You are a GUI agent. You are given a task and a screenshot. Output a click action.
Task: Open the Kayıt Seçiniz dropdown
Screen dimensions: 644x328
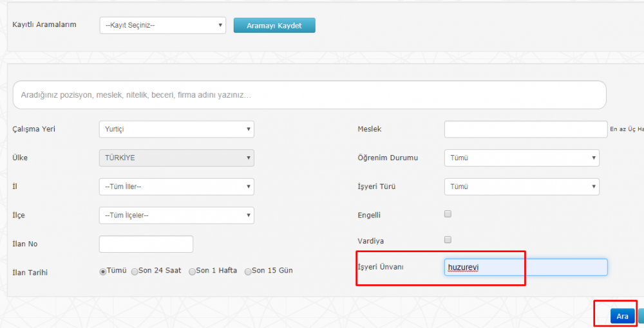tap(163, 26)
